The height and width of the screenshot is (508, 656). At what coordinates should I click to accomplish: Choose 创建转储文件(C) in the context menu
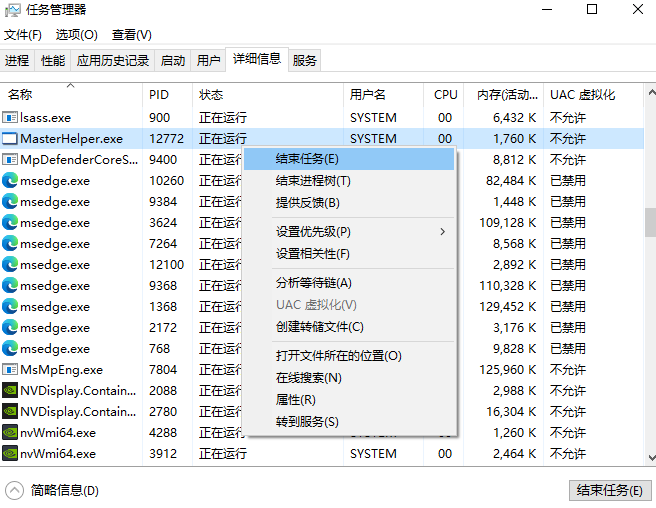[349, 326]
